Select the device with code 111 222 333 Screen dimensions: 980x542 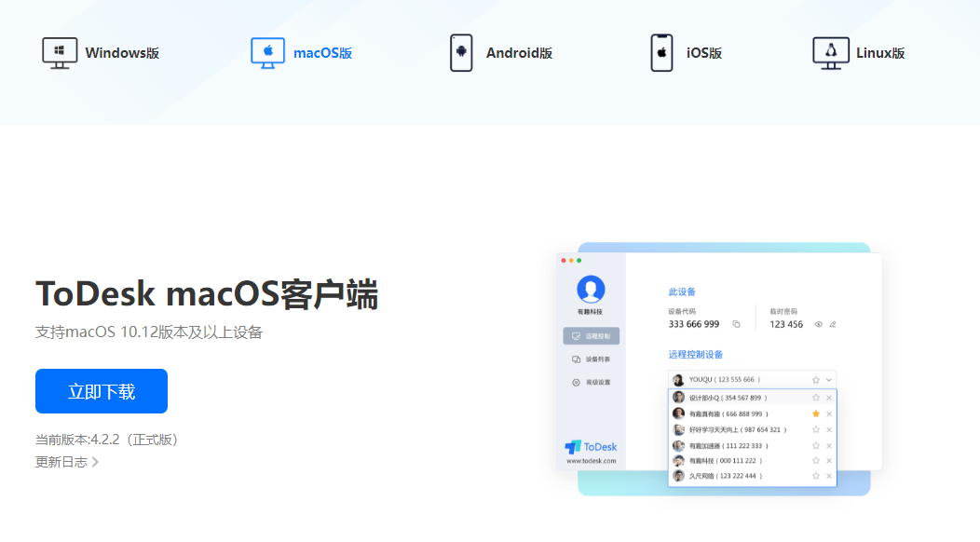753,446
